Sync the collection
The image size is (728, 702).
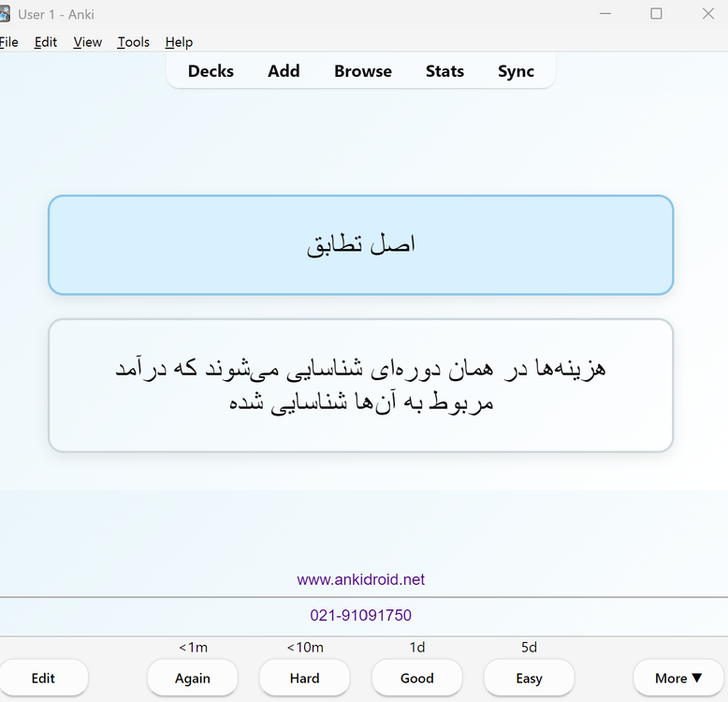click(x=516, y=71)
